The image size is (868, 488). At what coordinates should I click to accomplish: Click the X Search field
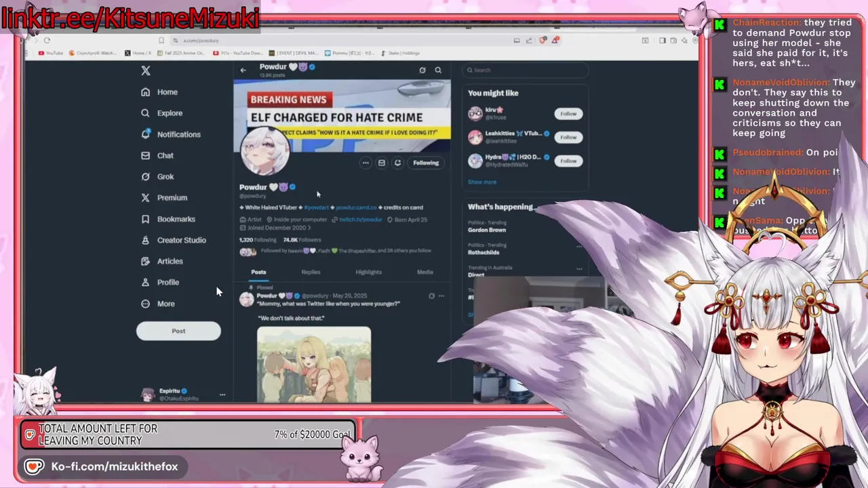(526, 70)
